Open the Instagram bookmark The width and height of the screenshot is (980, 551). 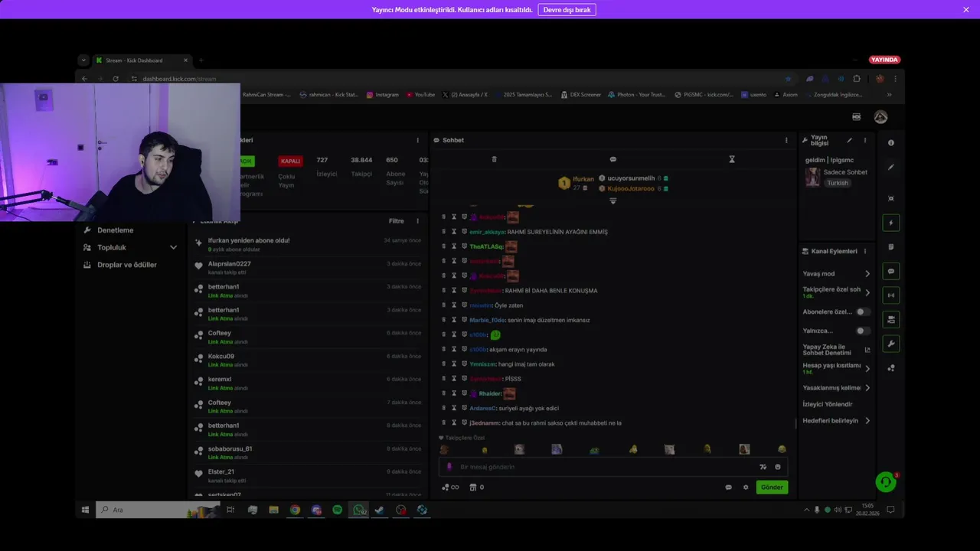point(382,95)
